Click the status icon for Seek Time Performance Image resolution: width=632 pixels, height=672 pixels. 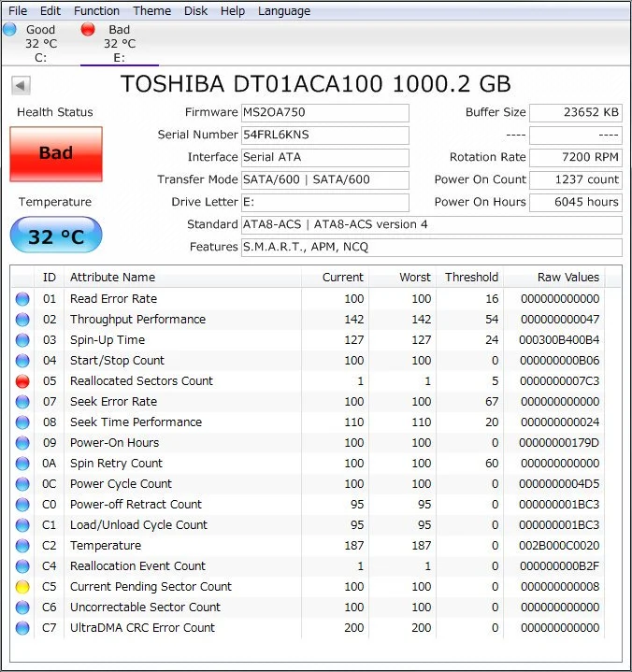[22, 422]
